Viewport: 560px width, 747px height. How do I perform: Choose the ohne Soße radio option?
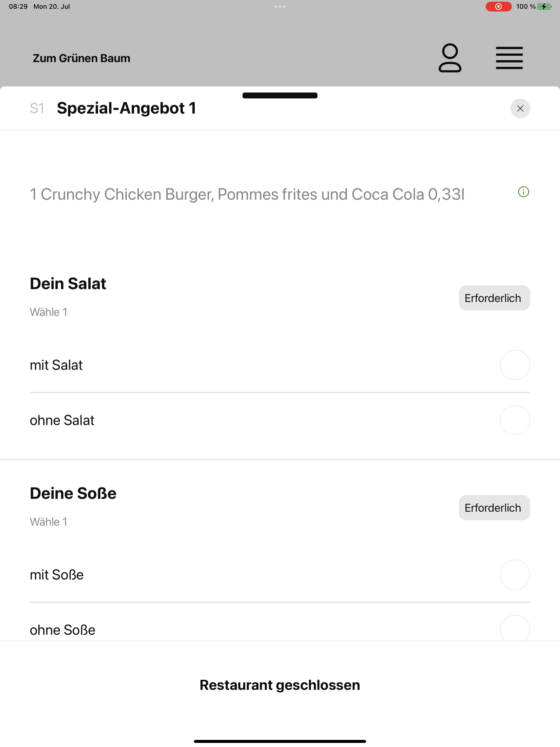point(515,629)
